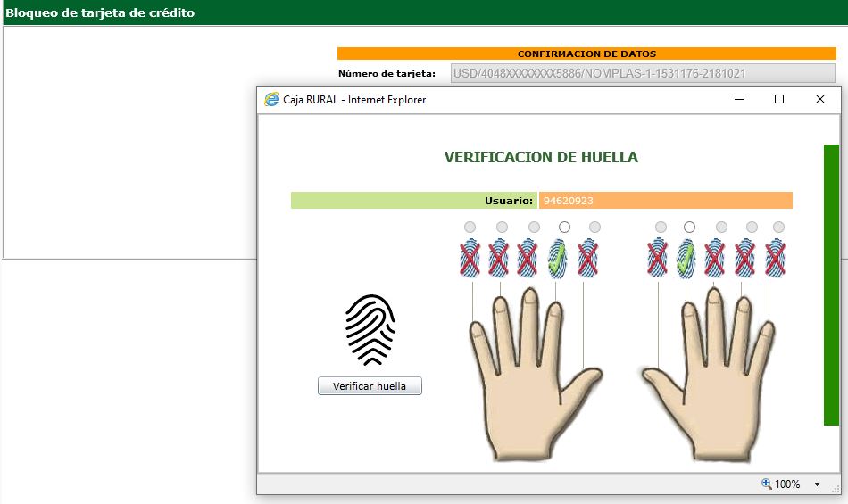The width and height of the screenshot is (848, 504).
Task: Click the zoom magnifier icon in status bar
Action: [x=766, y=483]
